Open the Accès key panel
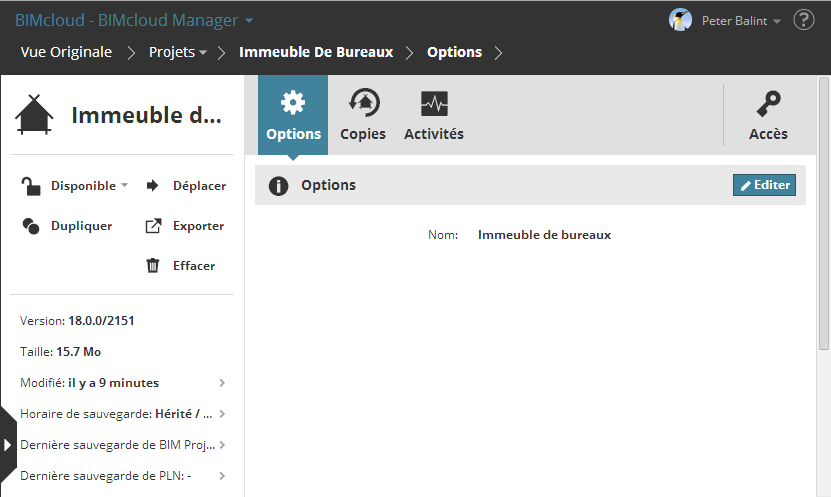The height and width of the screenshot is (497, 831). (x=768, y=115)
